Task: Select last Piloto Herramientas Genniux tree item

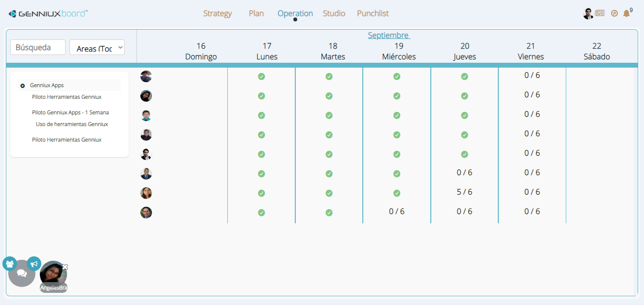Action: 67,140
